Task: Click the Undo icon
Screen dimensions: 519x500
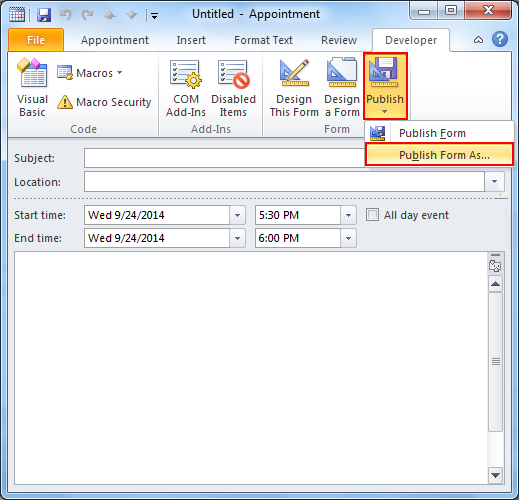Action: (x=66, y=15)
